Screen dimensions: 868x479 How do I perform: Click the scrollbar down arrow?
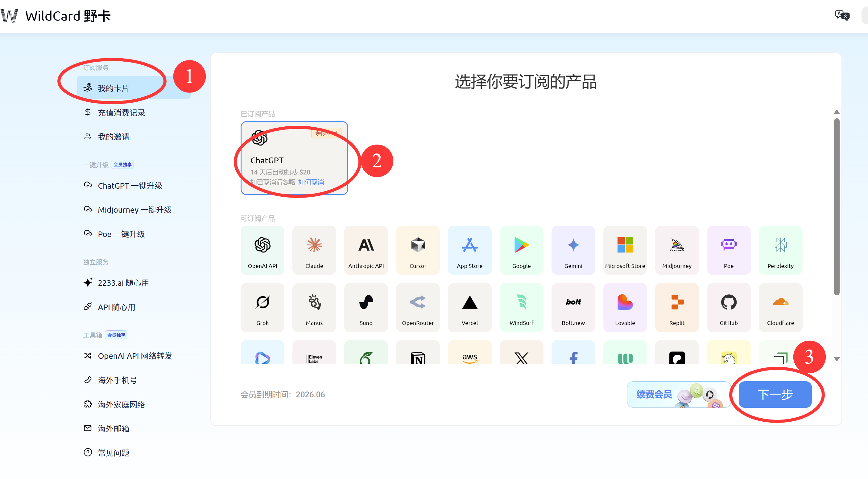coord(837,359)
